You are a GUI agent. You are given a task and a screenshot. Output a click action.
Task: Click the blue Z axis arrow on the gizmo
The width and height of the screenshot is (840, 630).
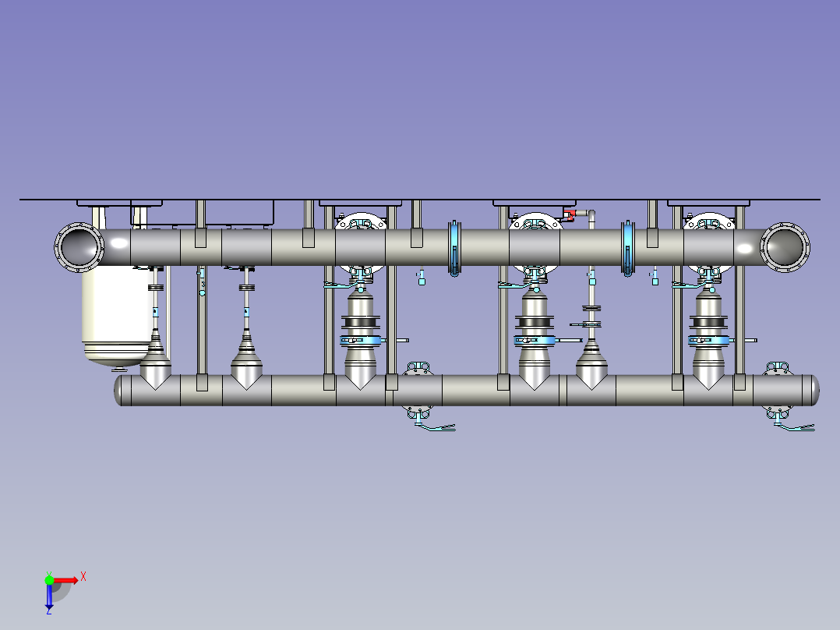click(49, 596)
